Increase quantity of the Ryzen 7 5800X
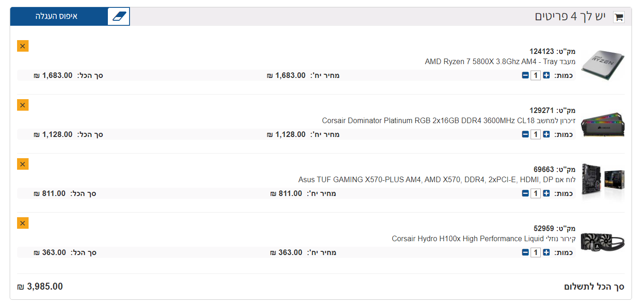Screen dimensions: 644x303 point(546,76)
